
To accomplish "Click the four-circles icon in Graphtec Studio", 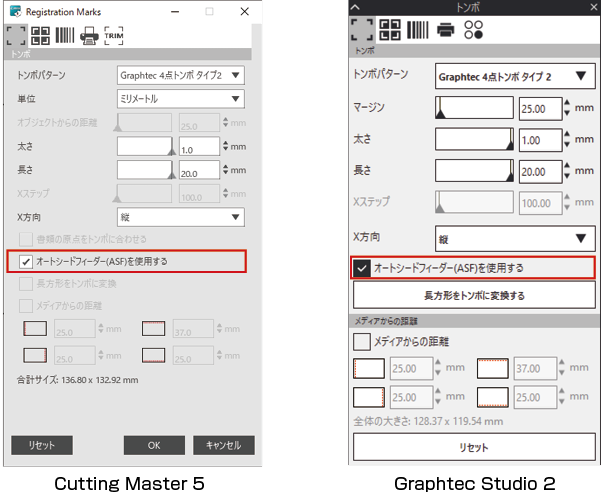I will [473, 29].
